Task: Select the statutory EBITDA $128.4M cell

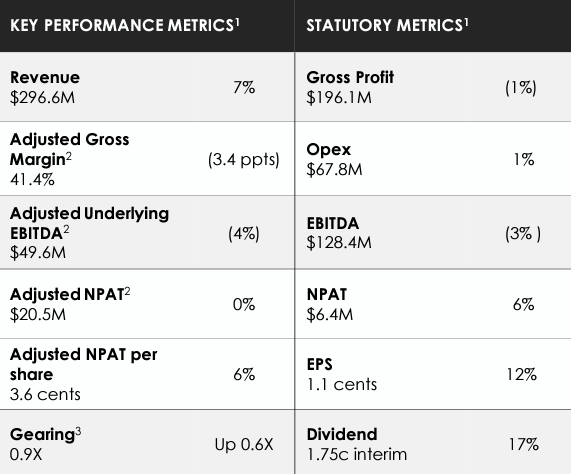Action: pos(339,233)
